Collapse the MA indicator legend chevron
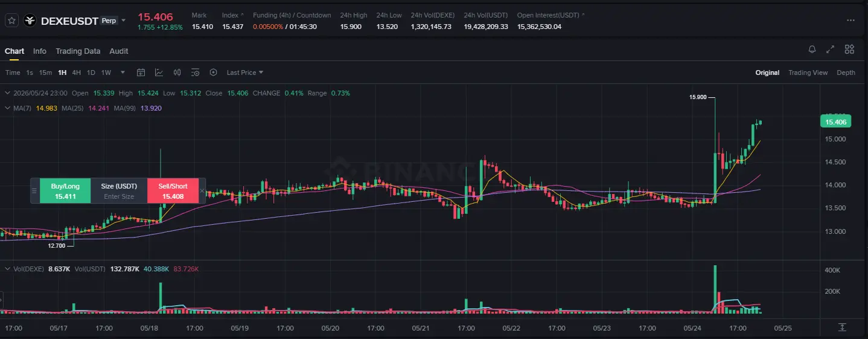The height and width of the screenshot is (339, 868). pos(7,108)
